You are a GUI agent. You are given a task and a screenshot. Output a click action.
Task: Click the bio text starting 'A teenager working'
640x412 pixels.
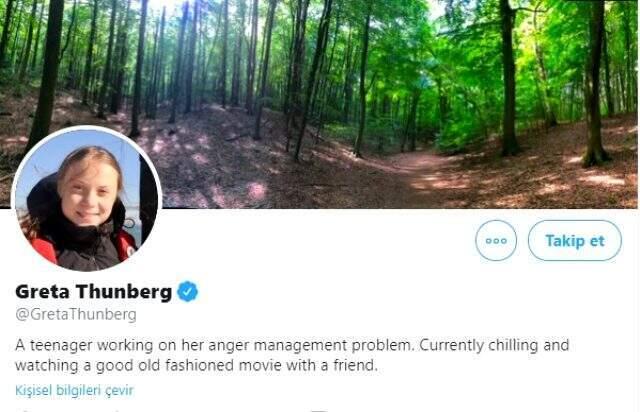(x=292, y=355)
